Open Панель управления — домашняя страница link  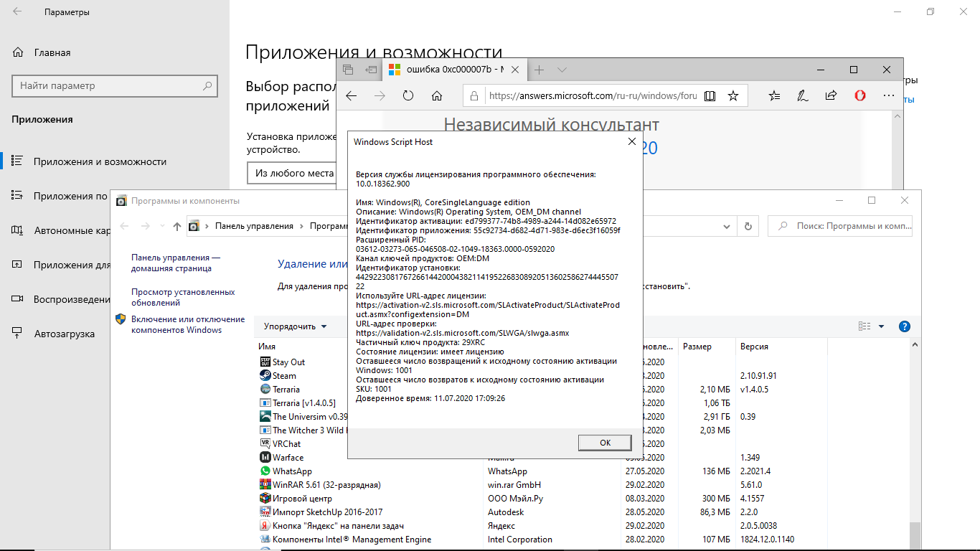(176, 263)
